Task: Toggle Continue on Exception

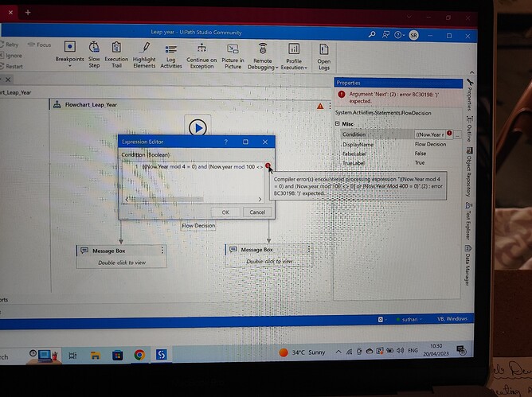Action: pyautogui.click(x=201, y=56)
